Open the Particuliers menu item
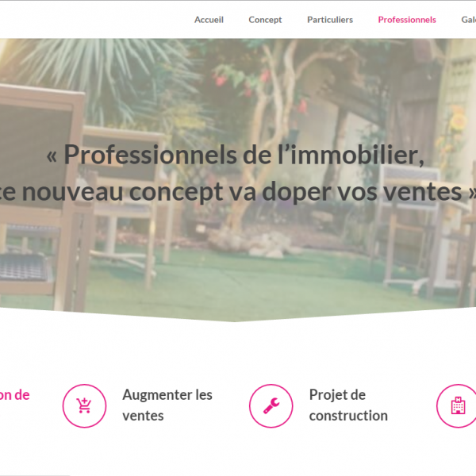 point(330,20)
